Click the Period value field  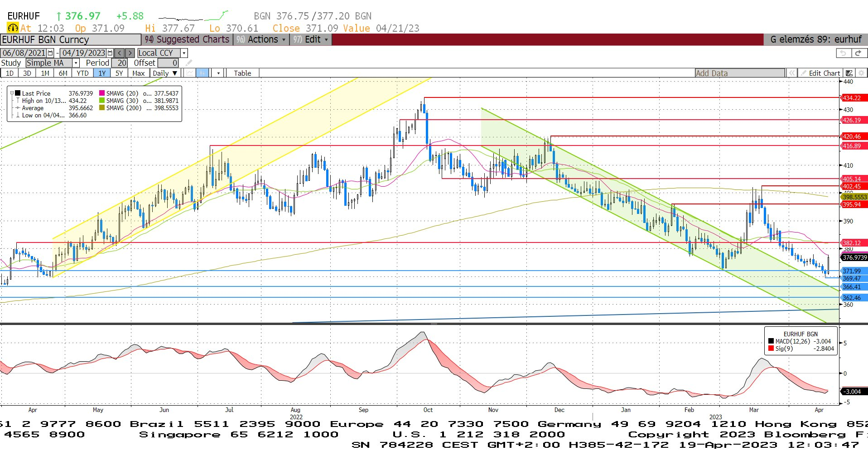tap(120, 63)
